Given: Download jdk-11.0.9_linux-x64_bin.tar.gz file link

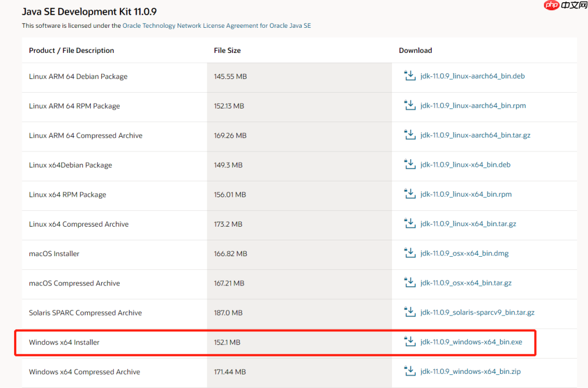Looking at the screenshot, I should point(468,224).
